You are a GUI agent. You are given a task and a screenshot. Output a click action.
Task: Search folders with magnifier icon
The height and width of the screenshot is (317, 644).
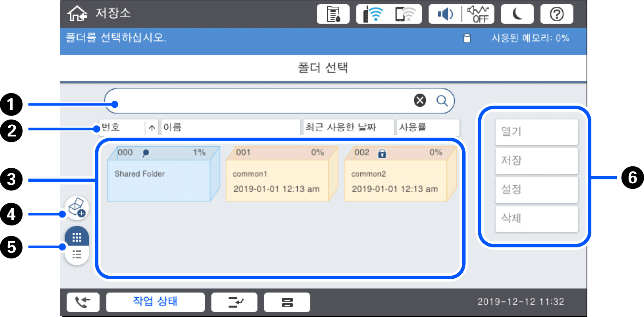[x=442, y=101]
